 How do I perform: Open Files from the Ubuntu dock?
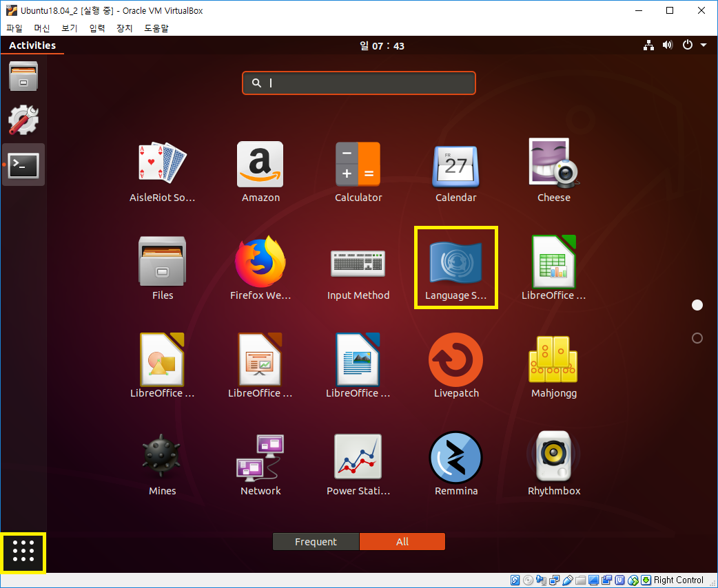click(23, 76)
